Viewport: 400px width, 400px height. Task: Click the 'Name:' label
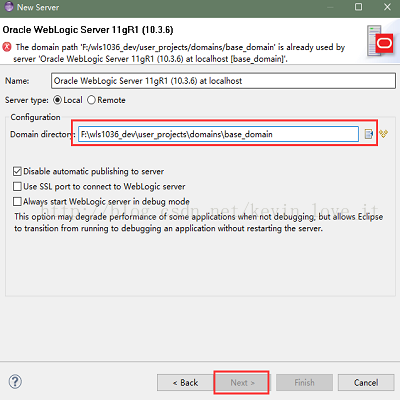[x=17, y=81]
